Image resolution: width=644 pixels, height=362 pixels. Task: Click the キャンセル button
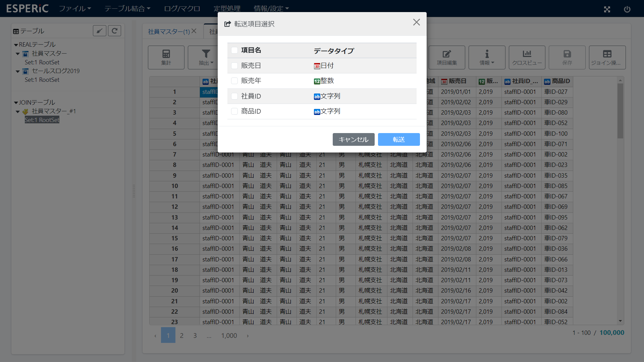pos(353,139)
